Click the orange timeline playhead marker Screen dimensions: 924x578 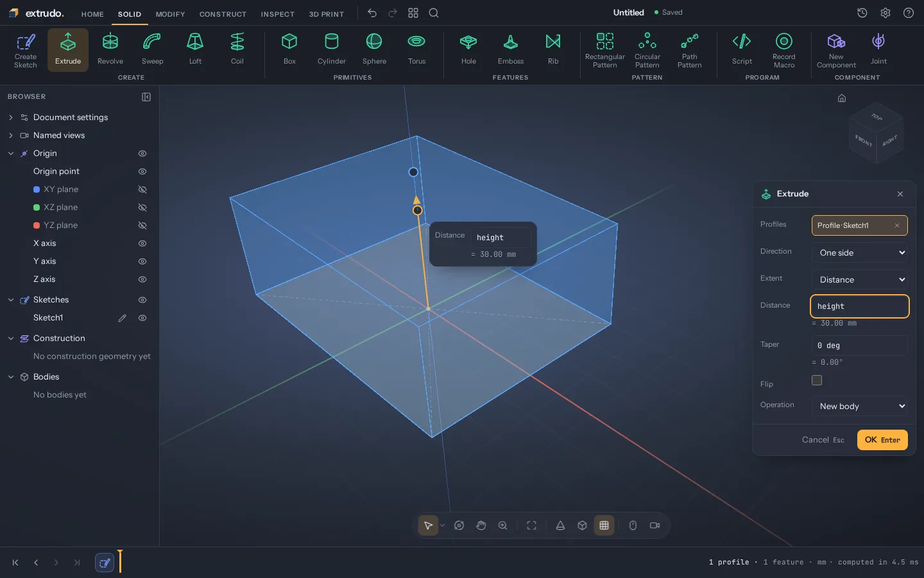pos(120,561)
